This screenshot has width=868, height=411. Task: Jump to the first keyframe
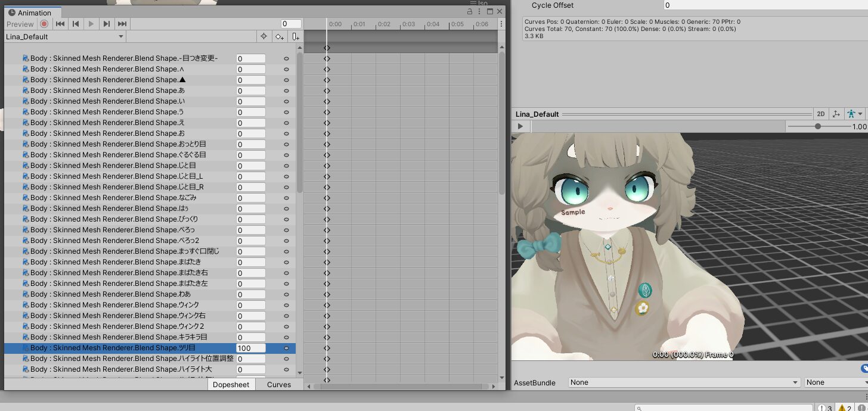(x=60, y=24)
